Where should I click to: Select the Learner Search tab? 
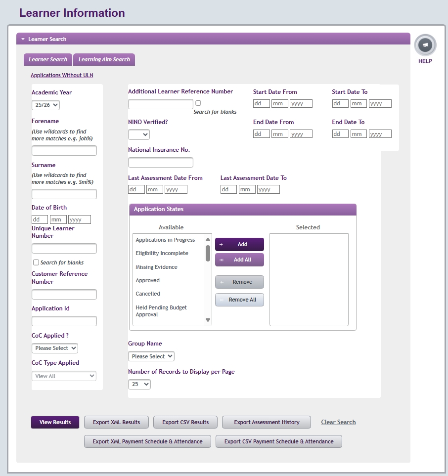pos(47,59)
